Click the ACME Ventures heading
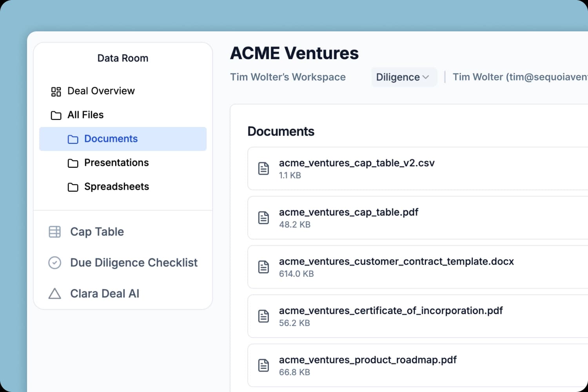This screenshot has height=392, width=588. click(294, 53)
